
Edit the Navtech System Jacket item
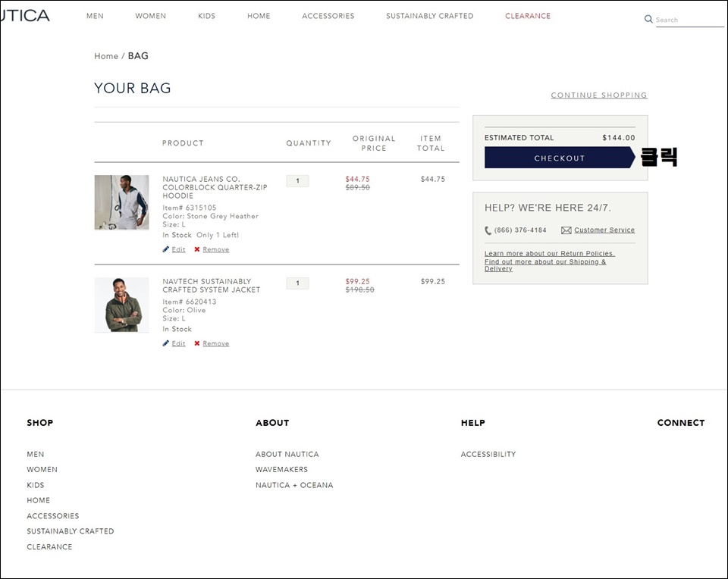coord(178,344)
